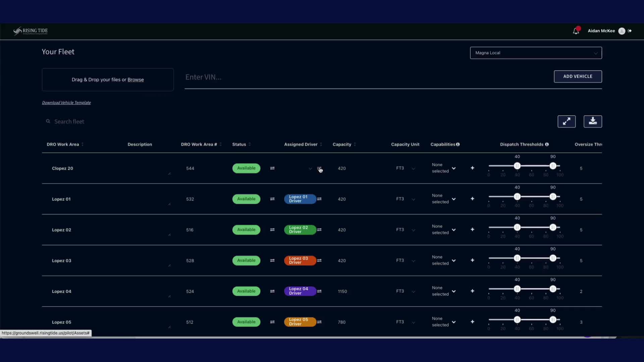Swap the Lopez 03 Driver assignment
644x362 pixels.
point(319,260)
